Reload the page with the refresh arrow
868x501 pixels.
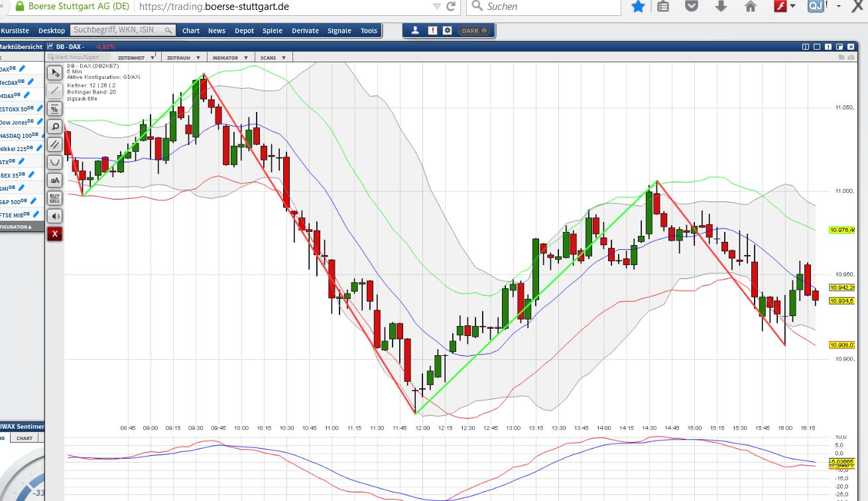point(451,7)
